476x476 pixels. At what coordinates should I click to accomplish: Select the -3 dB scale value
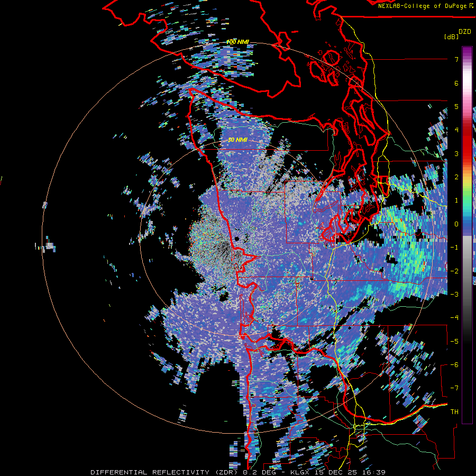[454, 294]
